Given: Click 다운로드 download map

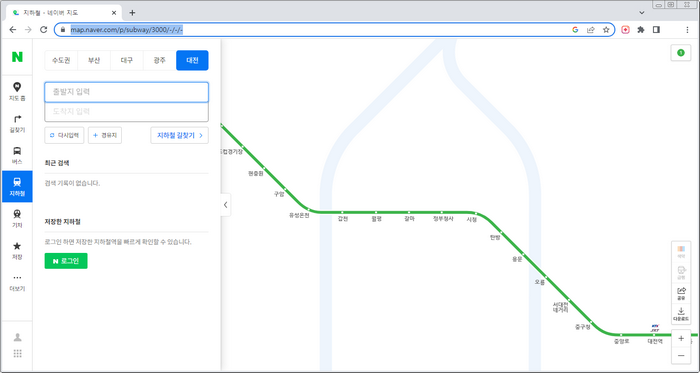Looking at the screenshot, I should coord(681,314).
